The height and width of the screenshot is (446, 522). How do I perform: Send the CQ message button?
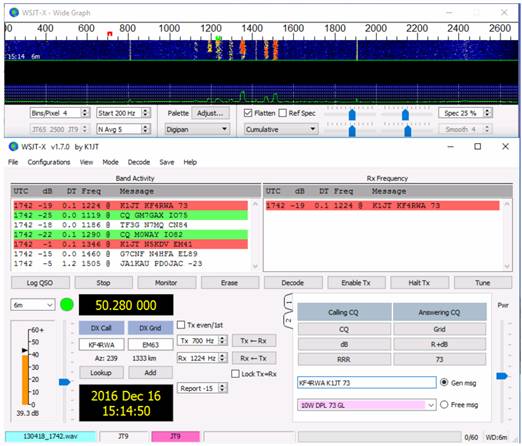[x=344, y=329]
